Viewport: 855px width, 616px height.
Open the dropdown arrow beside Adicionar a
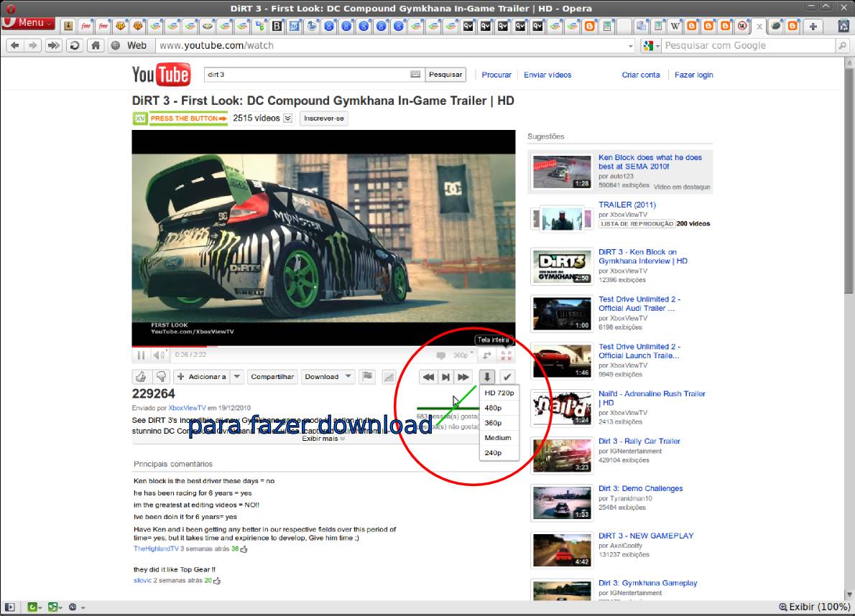(x=236, y=376)
